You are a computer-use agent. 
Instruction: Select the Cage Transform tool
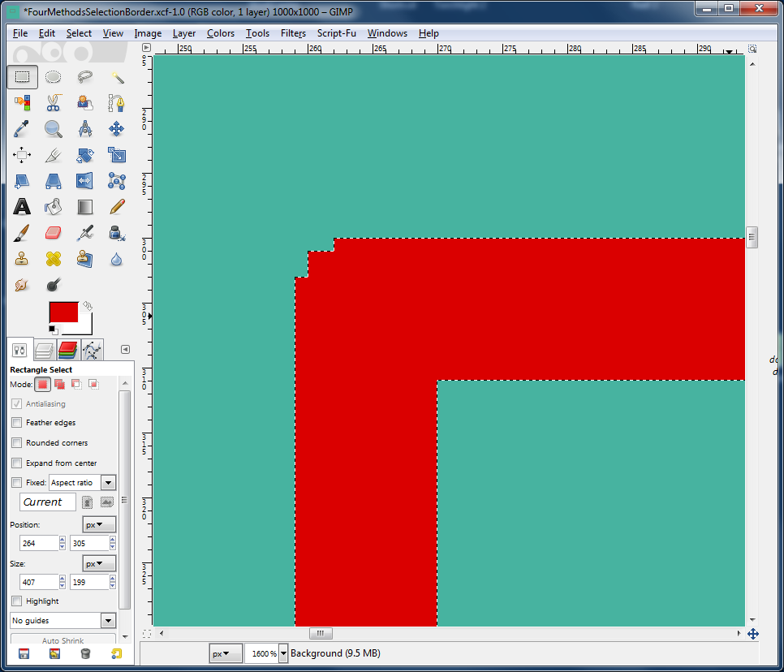(117, 181)
